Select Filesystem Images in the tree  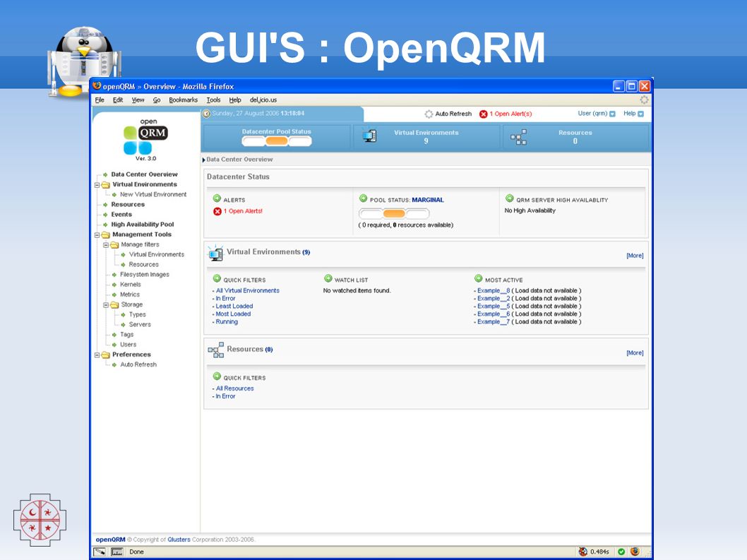pos(144,275)
